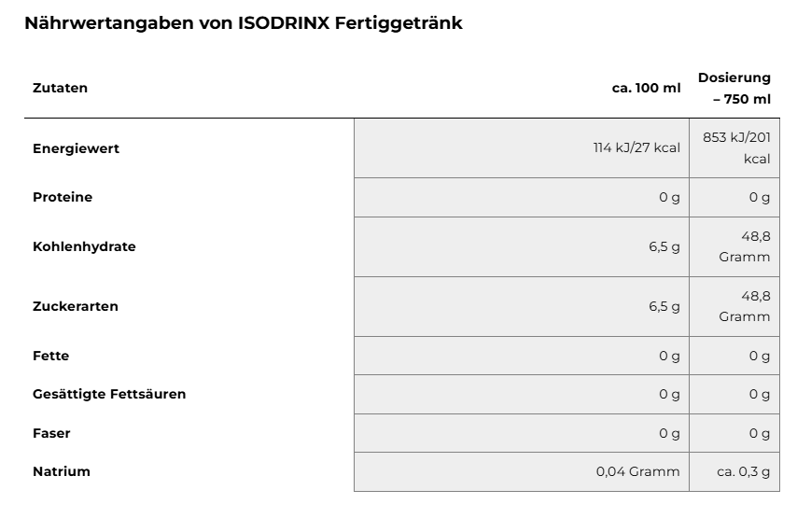Click the 0,04 Gramm sodium value
811x532 pixels.
click(638, 471)
